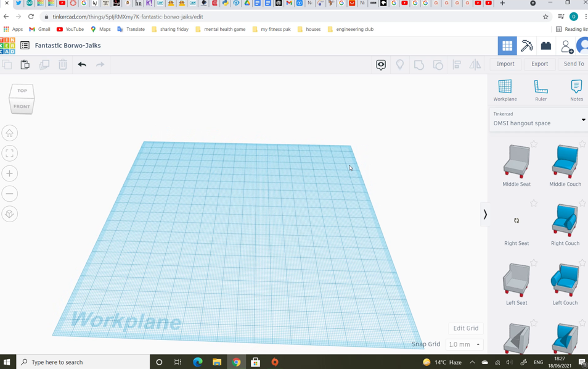The height and width of the screenshot is (369, 588).
Task: Click the Edit Grid button
Action: [x=465, y=328]
